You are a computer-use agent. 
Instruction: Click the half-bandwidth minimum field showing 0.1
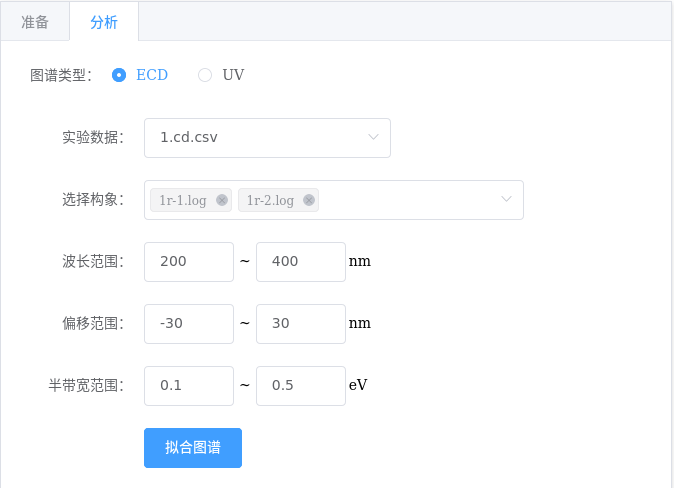coord(189,386)
